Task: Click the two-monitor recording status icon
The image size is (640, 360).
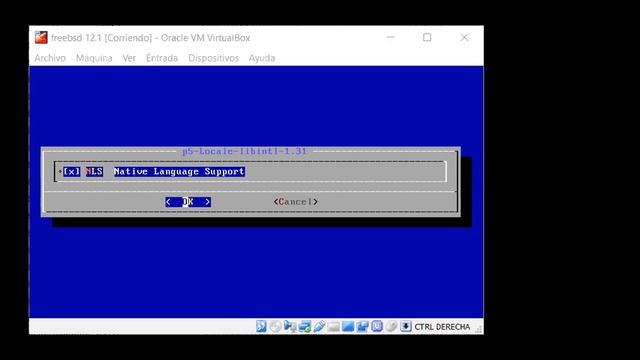Action: tap(362, 326)
